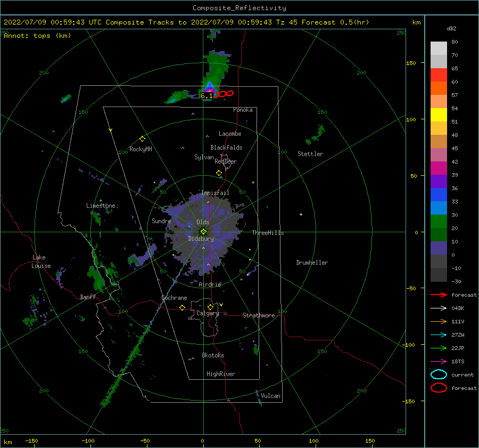Image resolution: width=479 pixels, height=448 pixels.
Task: Click the Innisfail town label
Action: tap(215, 193)
